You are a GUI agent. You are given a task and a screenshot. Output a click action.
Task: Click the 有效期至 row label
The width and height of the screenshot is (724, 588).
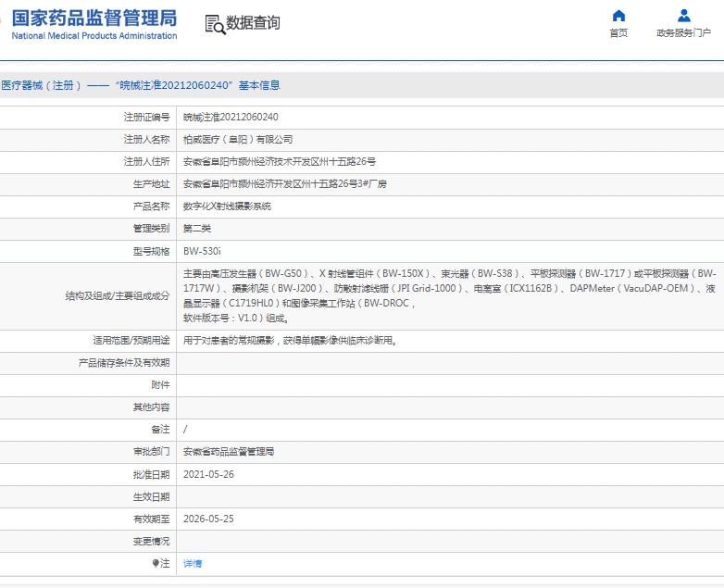[x=152, y=519]
